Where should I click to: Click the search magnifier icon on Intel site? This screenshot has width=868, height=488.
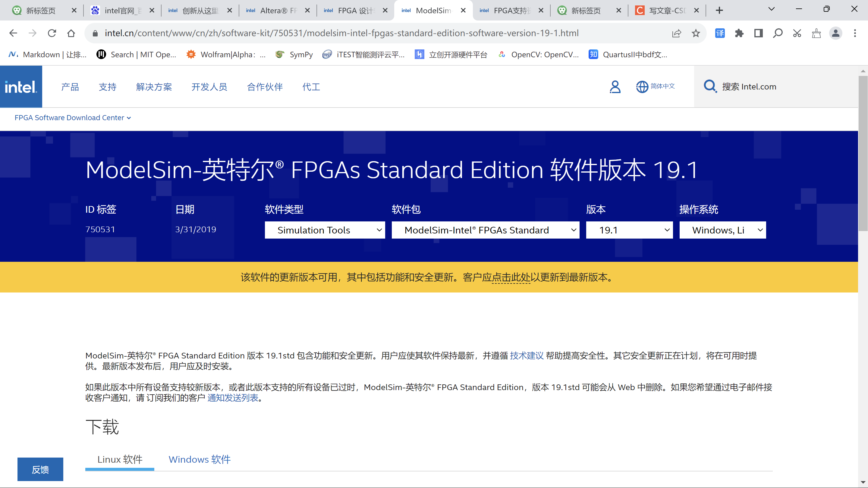coord(710,86)
